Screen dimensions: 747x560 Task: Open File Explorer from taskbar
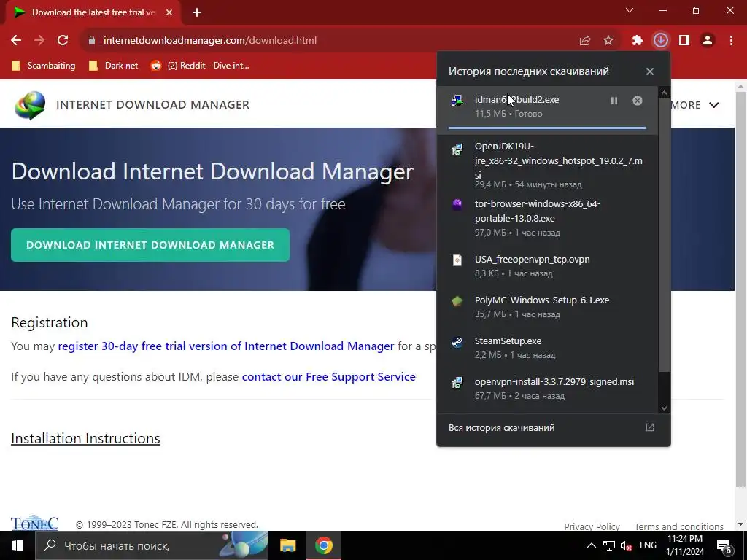pos(287,545)
